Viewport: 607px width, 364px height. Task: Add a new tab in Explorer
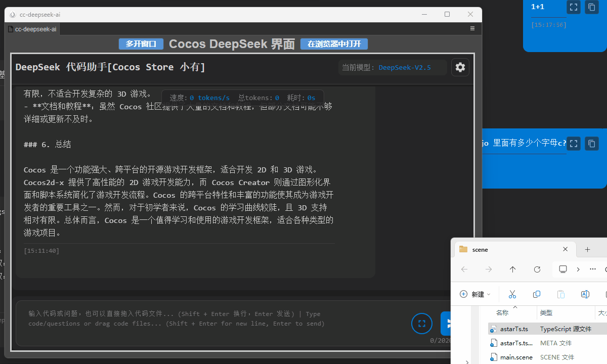587,249
